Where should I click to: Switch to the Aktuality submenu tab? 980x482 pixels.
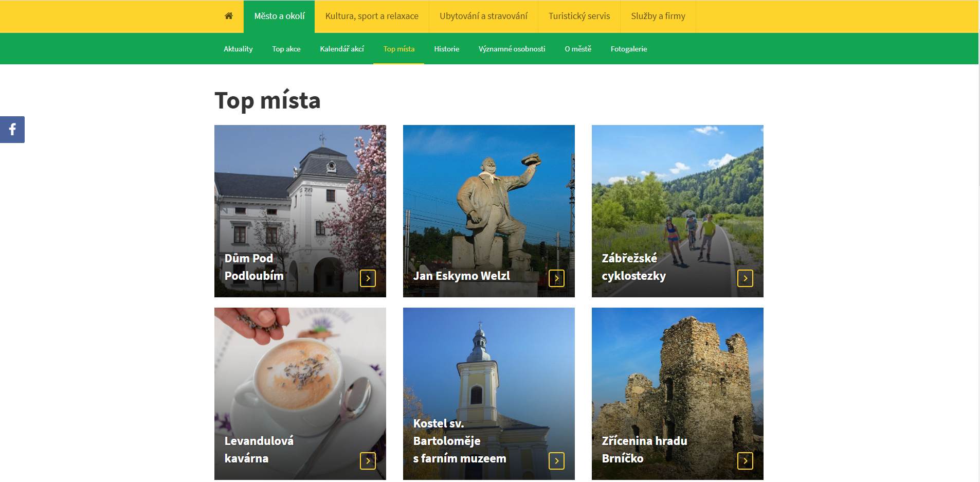(238, 49)
